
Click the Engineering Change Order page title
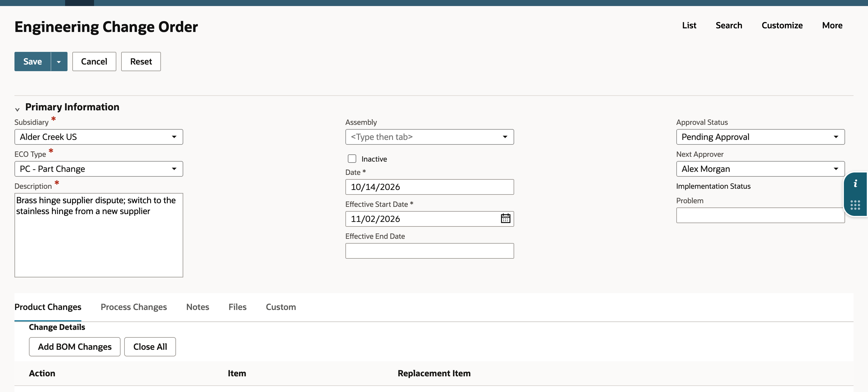coord(106,27)
